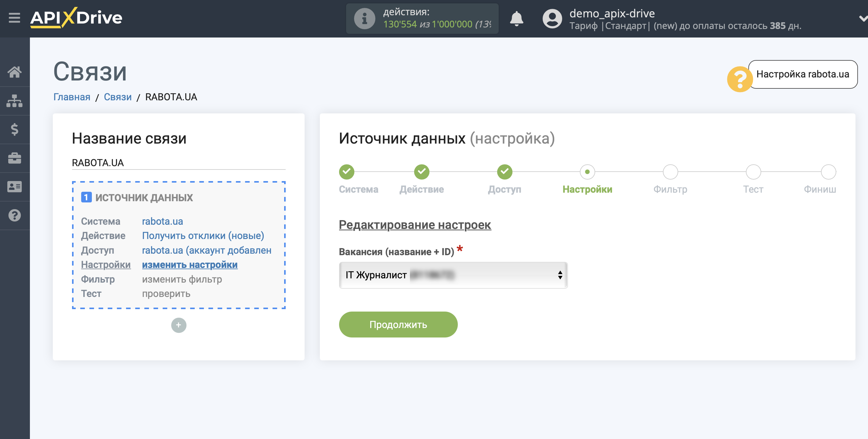Click the Настройки label in source block
This screenshot has width=868, height=439.
(x=106, y=265)
